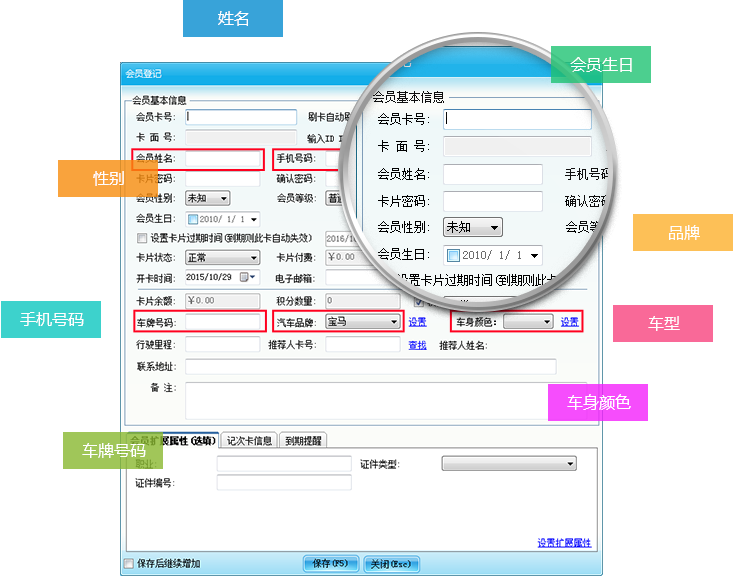Open the 证件类型 dropdown
The height and width of the screenshot is (576, 736).
(509, 463)
